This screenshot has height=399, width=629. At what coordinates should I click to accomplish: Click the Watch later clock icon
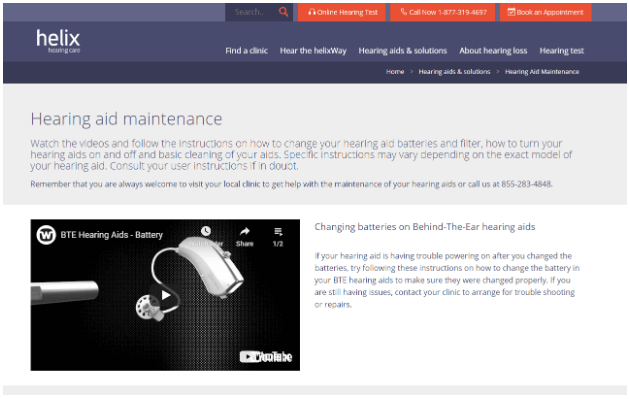pyautogui.click(x=206, y=231)
